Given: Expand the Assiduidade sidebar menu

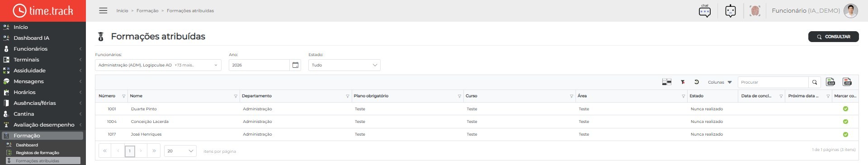Looking at the screenshot, I should click(x=43, y=71).
